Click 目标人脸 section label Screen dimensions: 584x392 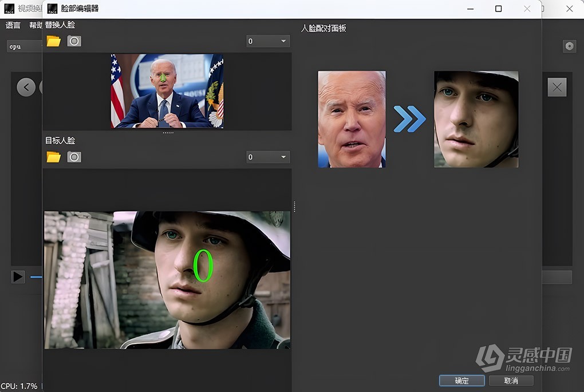click(60, 140)
